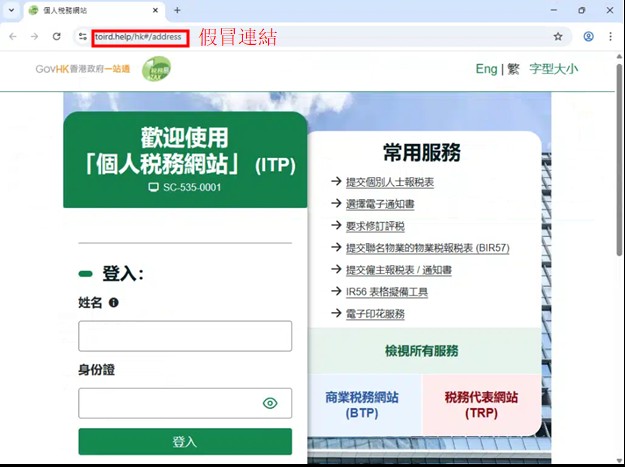This screenshot has height=467, width=625.
Task: Click the green 登入 button
Action: (x=185, y=441)
